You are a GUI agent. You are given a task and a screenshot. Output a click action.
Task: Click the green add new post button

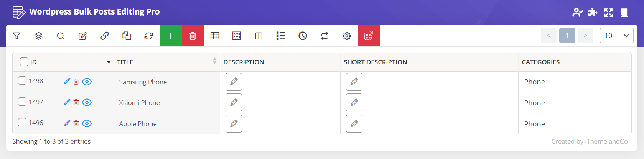point(171,36)
